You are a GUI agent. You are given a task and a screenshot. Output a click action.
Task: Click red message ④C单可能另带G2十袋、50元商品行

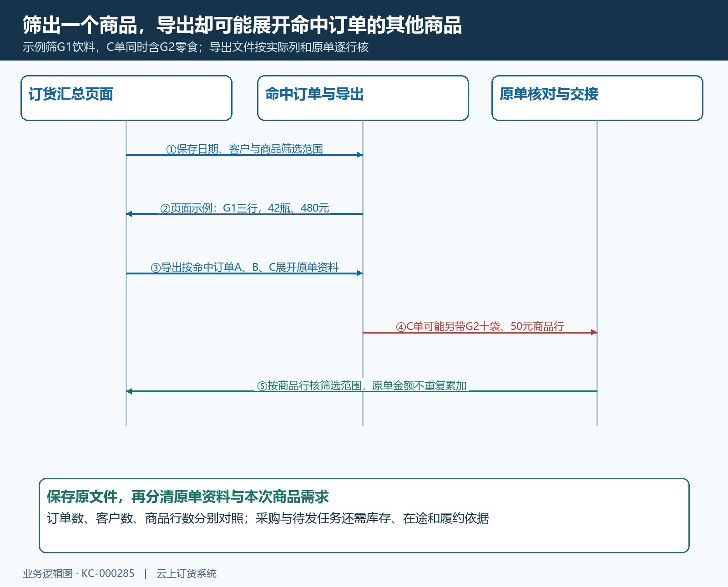coord(480,327)
